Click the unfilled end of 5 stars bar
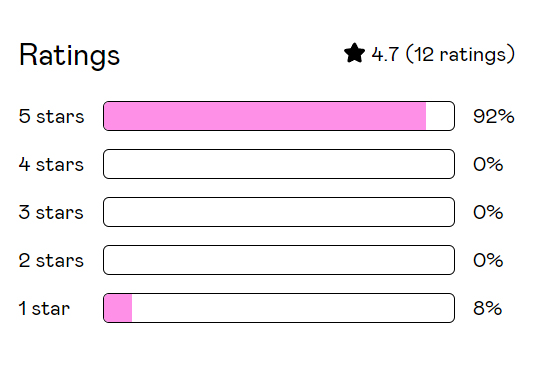544x369 pixels. tap(440, 116)
